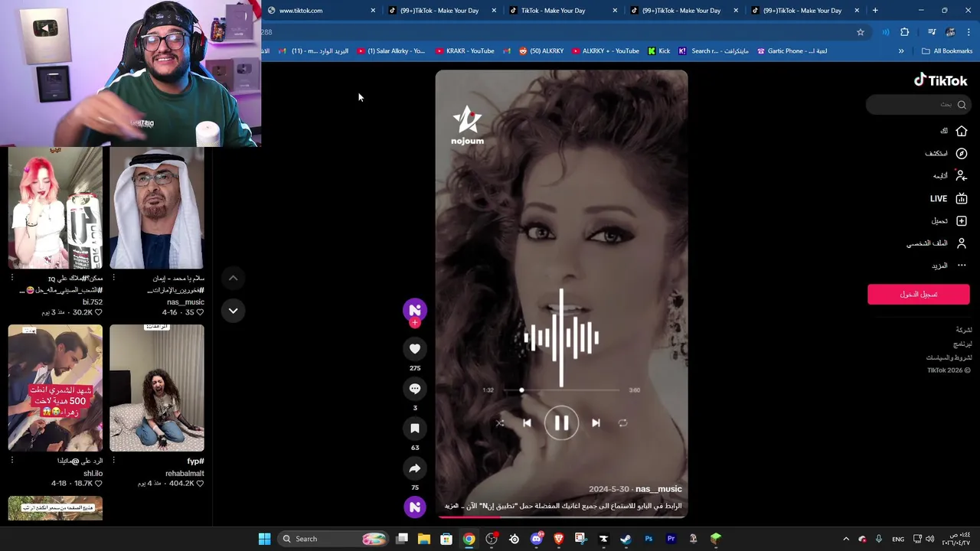This screenshot has height=551, width=980.
Task: Open the 'الشروط والسياسات' terms link
Action: coord(949,357)
